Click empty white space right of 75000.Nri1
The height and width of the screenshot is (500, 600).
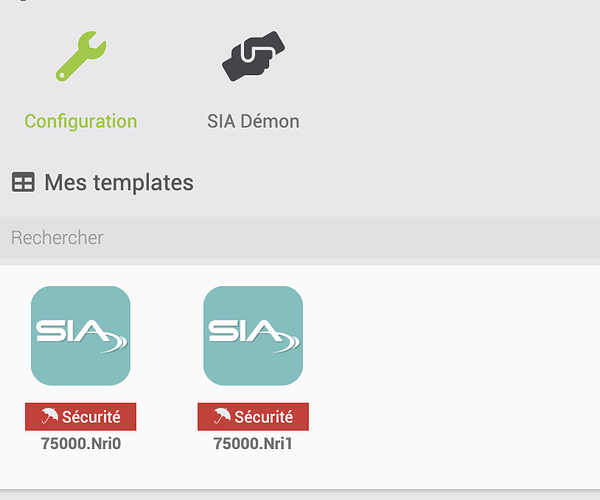pyautogui.click(x=450, y=370)
